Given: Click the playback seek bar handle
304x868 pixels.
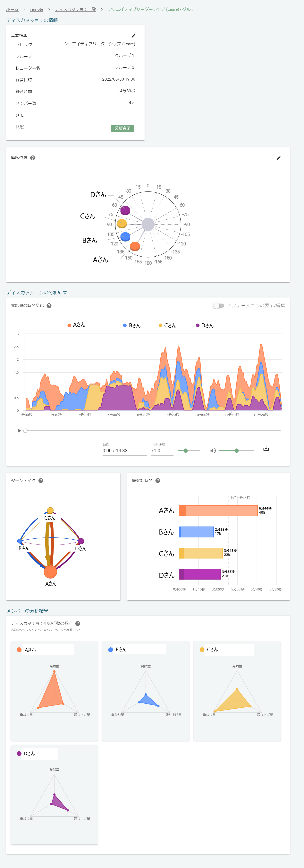Looking at the screenshot, I should tap(25, 431).
